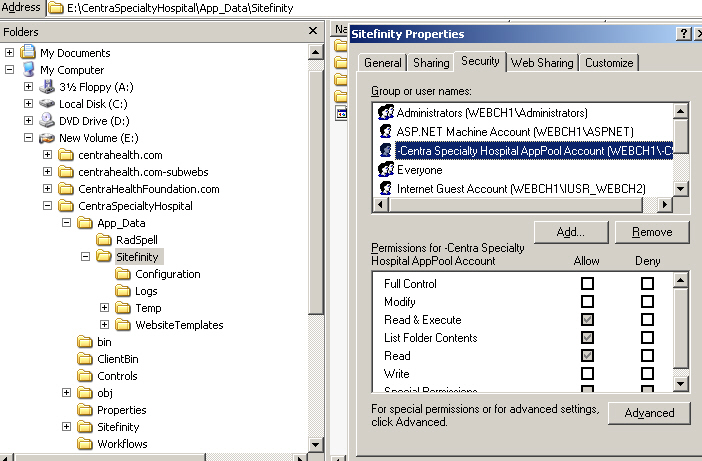
Task: Click the Administrators group icon
Action: coord(386,112)
